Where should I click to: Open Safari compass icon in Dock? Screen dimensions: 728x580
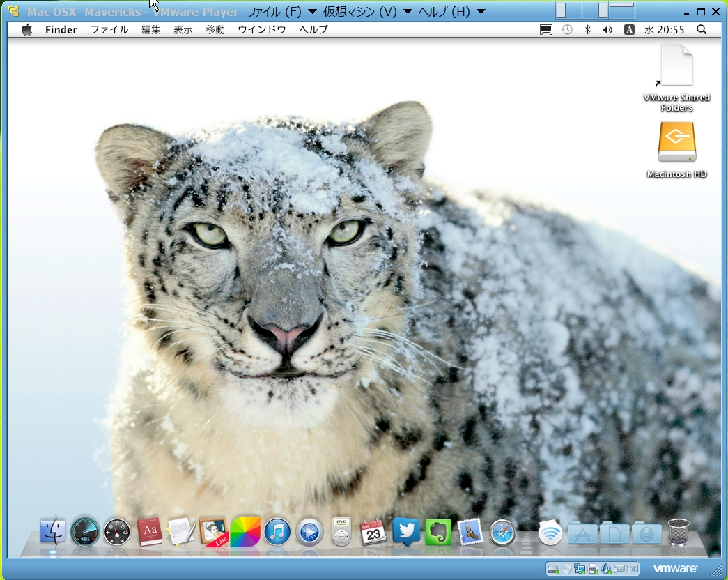502,533
